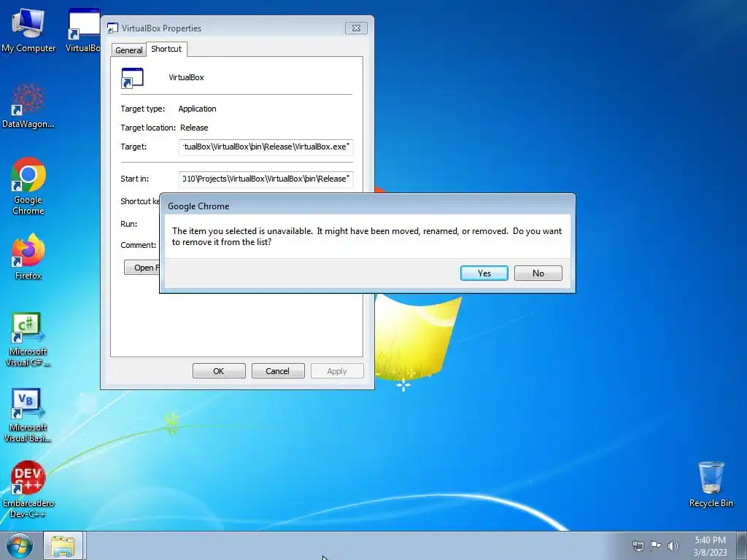Click the 'Release' target location value
The image size is (747, 560).
[x=194, y=128]
